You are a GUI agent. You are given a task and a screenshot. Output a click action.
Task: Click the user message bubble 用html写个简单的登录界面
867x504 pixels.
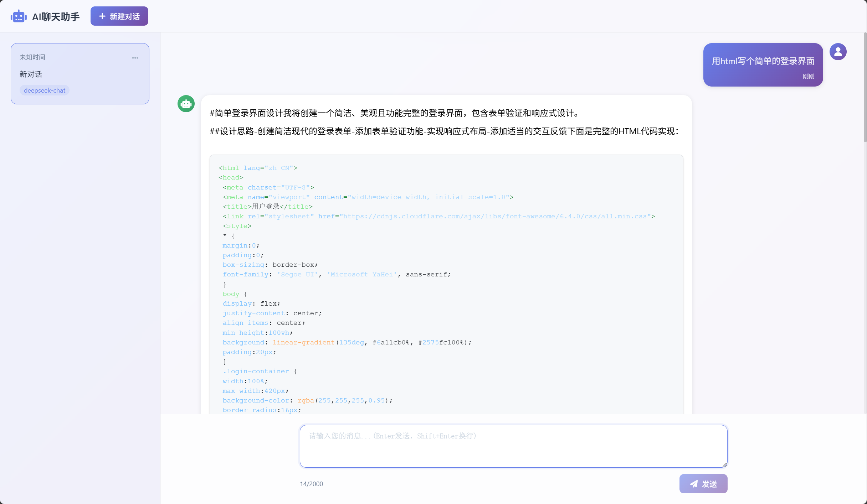tap(763, 61)
